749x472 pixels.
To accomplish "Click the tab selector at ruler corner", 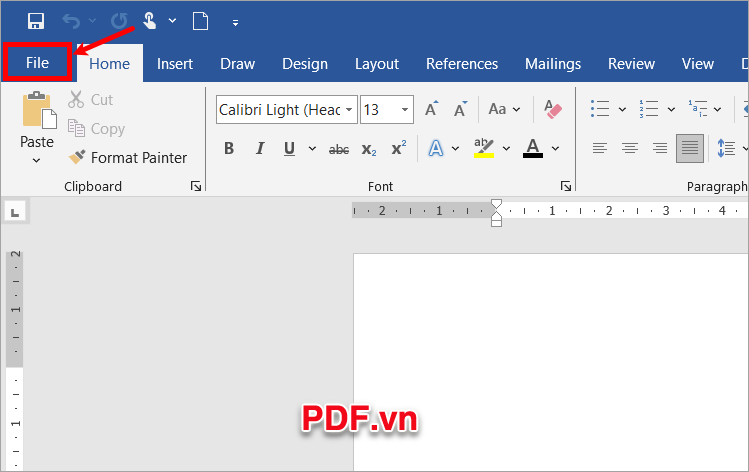I will click(15, 211).
